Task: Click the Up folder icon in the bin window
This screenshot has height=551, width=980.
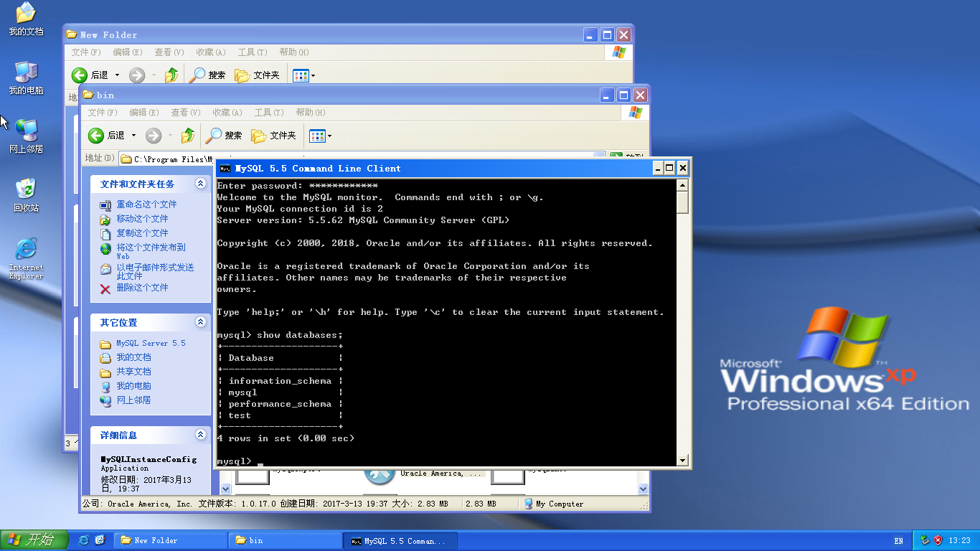Action: (188, 135)
